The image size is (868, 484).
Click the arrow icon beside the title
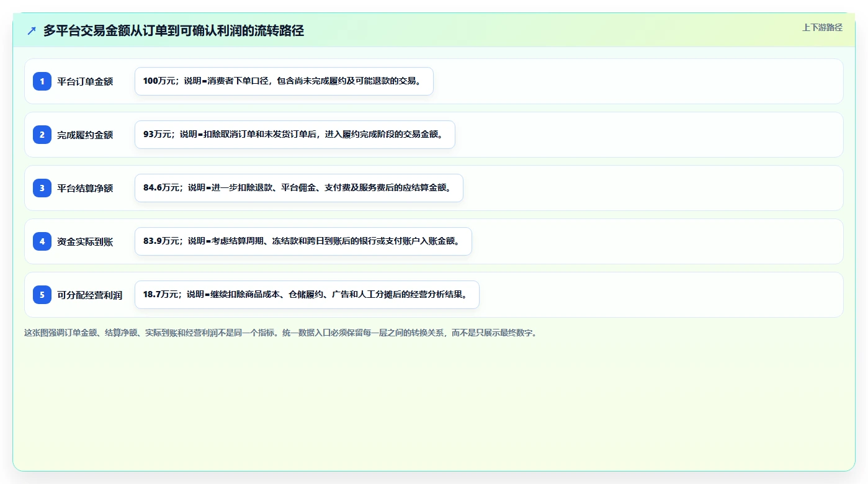(32, 31)
